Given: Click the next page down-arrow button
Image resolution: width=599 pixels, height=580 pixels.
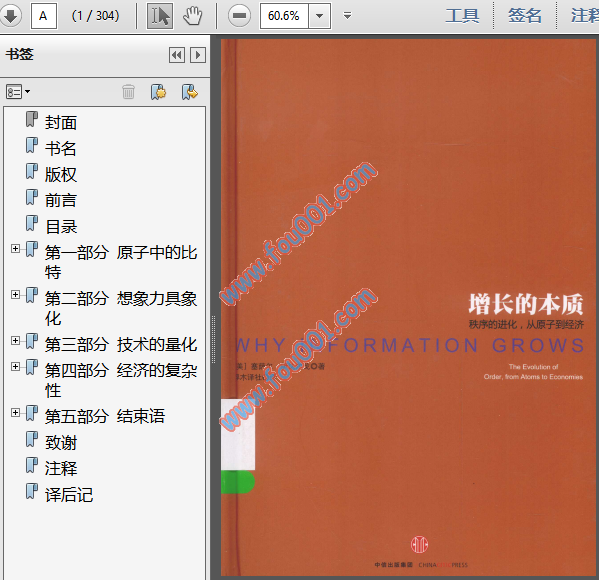Looking at the screenshot, I should point(10,15).
